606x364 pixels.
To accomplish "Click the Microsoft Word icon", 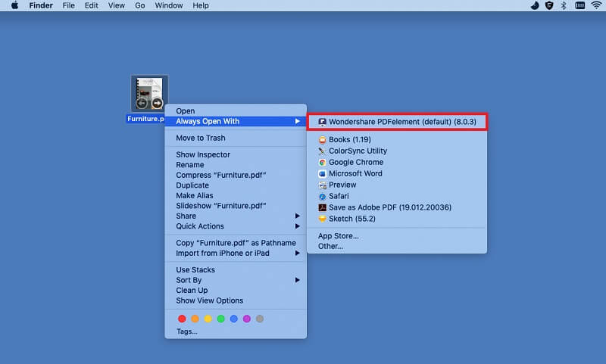I will (322, 174).
